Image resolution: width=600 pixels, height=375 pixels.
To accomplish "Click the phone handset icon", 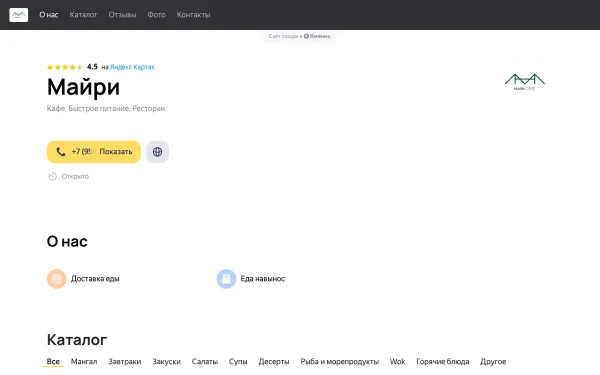I will click(61, 152).
